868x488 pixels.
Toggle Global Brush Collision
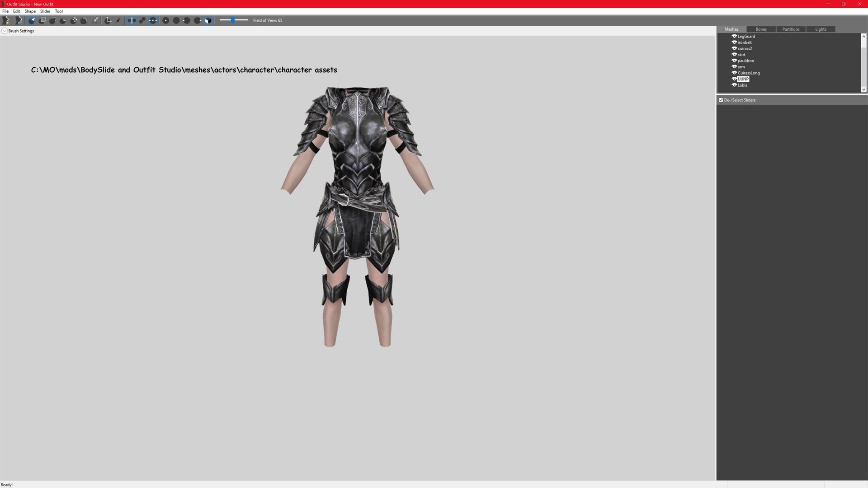click(153, 20)
